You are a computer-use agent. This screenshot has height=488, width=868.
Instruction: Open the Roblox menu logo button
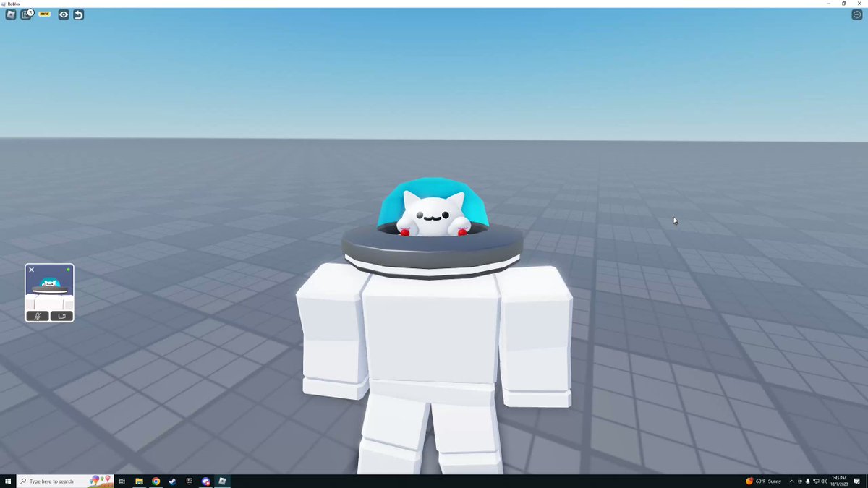pyautogui.click(x=11, y=14)
